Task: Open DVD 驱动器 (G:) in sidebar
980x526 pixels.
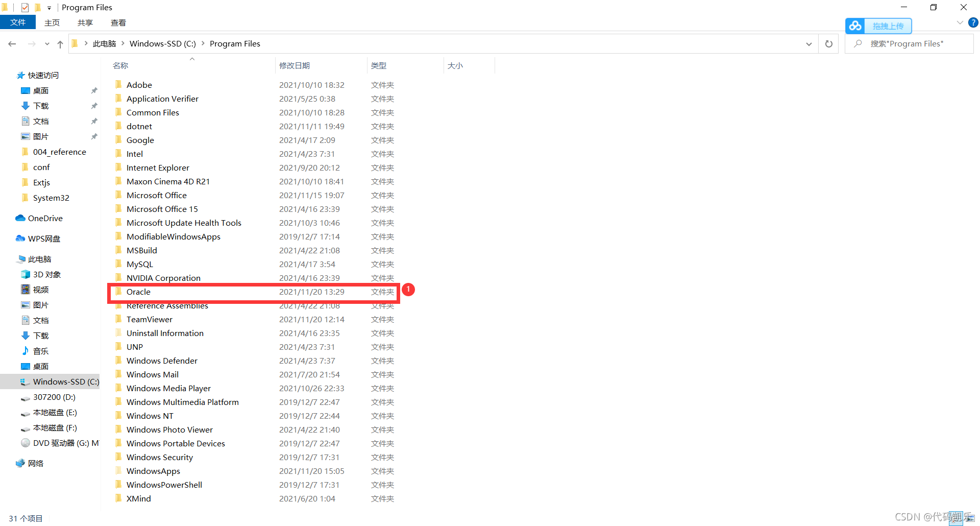Action: pyautogui.click(x=60, y=443)
